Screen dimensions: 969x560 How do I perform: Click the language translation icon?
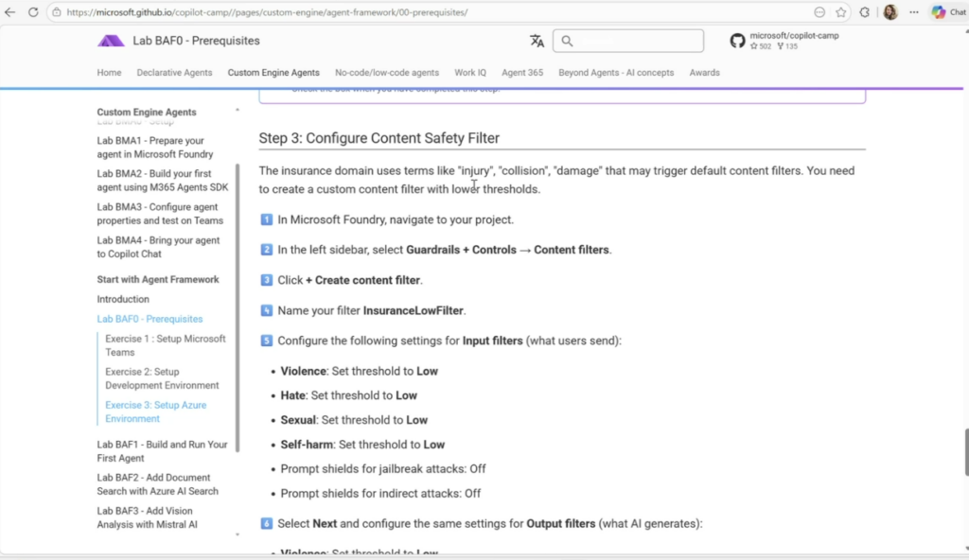point(537,41)
